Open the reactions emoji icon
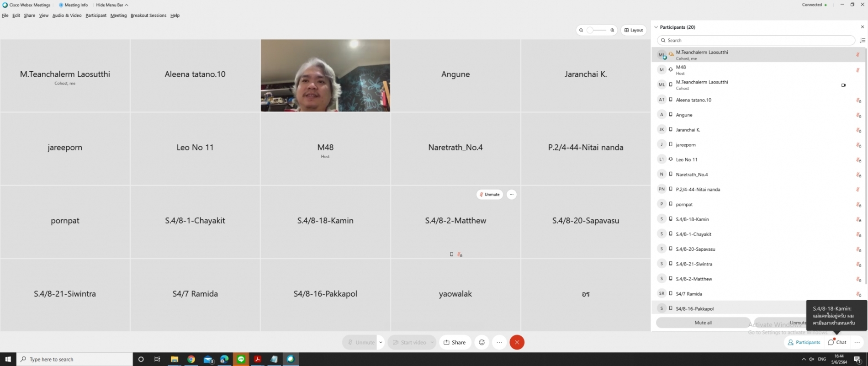This screenshot has width=868, height=366. point(482,342)
